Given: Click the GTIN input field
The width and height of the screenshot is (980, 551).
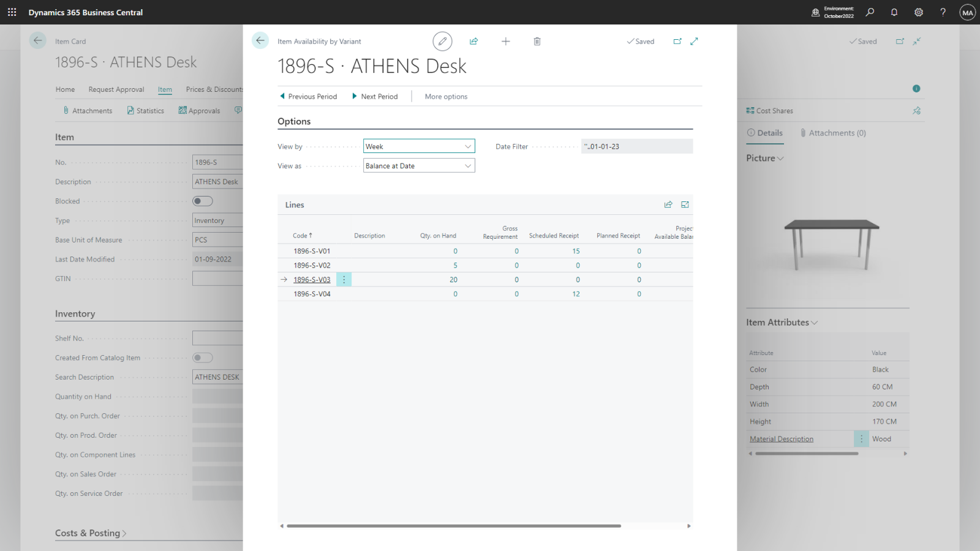Looking at the screenshot, I should coord(217,279).
